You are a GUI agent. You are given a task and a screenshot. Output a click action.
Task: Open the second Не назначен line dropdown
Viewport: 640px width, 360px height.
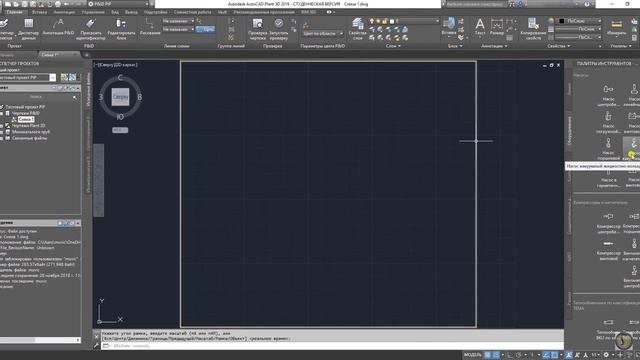point(178,29)
